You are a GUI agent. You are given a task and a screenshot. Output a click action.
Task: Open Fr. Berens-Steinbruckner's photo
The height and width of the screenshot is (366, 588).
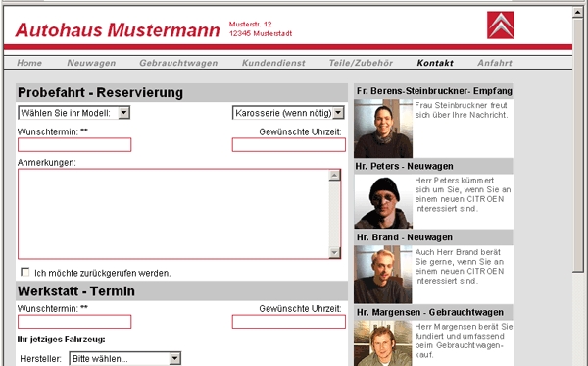coord(383,129)
